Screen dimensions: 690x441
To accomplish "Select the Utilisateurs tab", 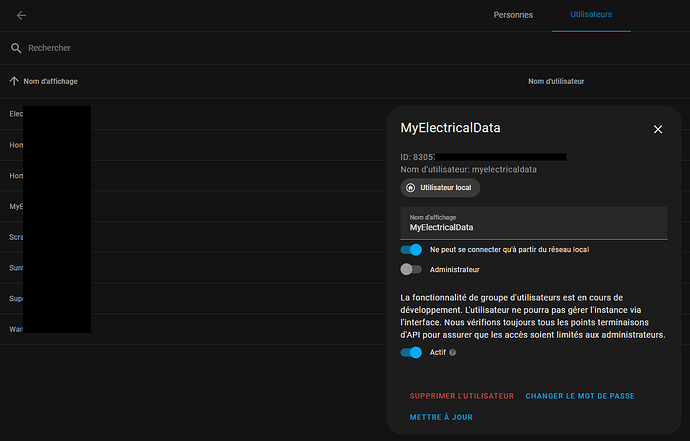I will click(591, 15).
